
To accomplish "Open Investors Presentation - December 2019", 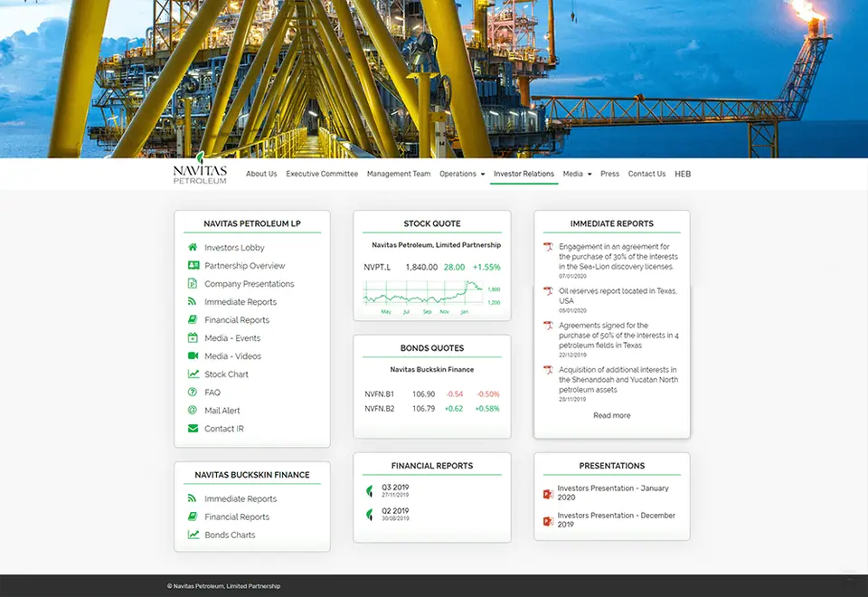I will point(616,519).
